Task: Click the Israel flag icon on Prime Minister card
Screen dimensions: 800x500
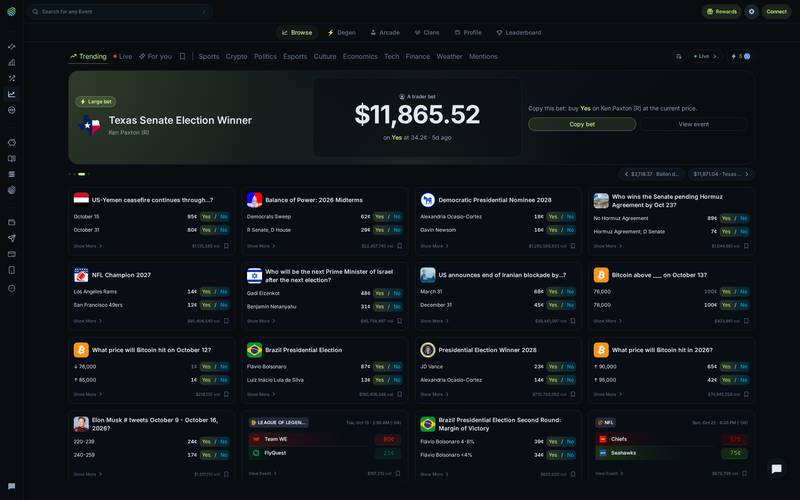Action: [254, 276]
